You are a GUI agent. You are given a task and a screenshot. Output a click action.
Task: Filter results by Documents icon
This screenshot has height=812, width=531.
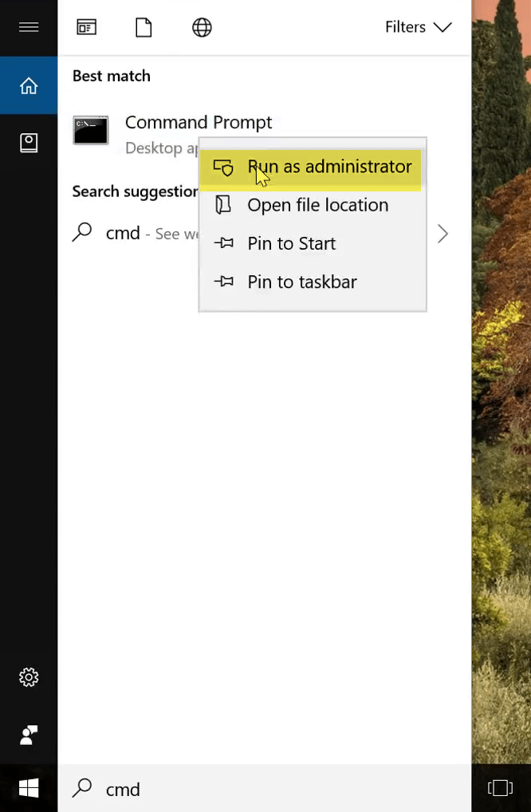[144, 27]
